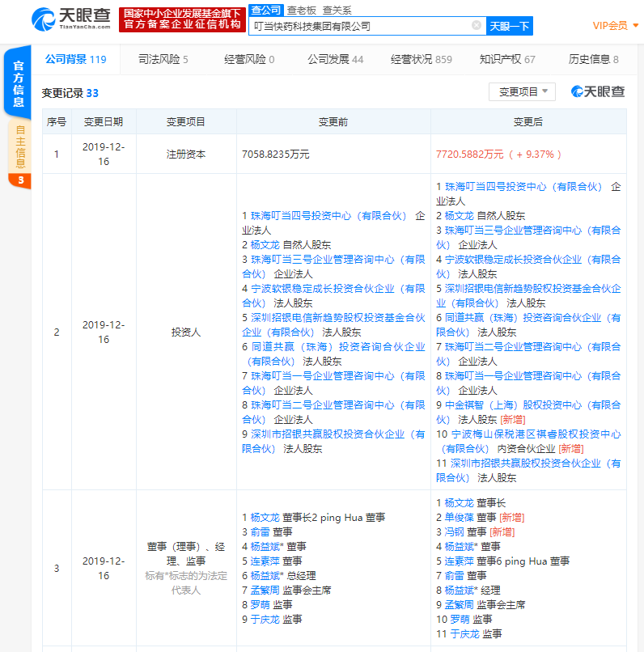Open the 历史信息 tab
The width and height of the screenshot is (644, 652).
[x=593, y=59]
